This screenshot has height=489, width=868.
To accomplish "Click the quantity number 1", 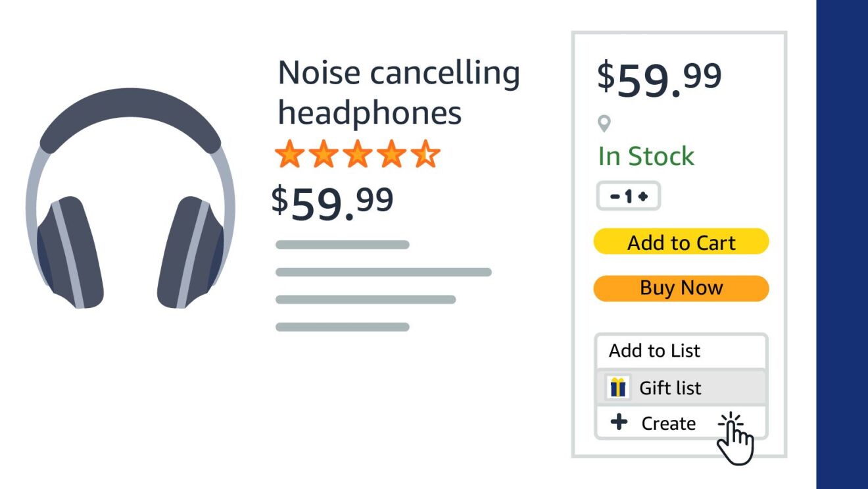I will pyautogui.click(x=629, y=196).
